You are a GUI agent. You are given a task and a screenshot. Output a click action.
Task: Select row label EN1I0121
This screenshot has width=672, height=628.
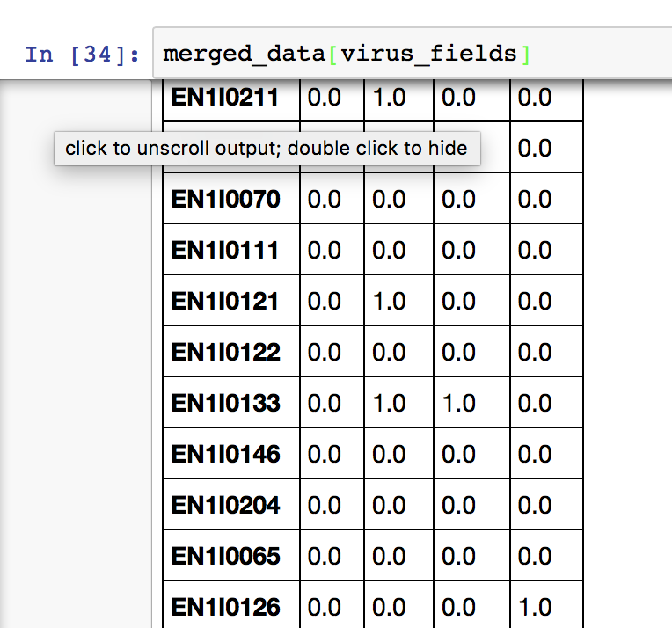[x=225, y=301]
